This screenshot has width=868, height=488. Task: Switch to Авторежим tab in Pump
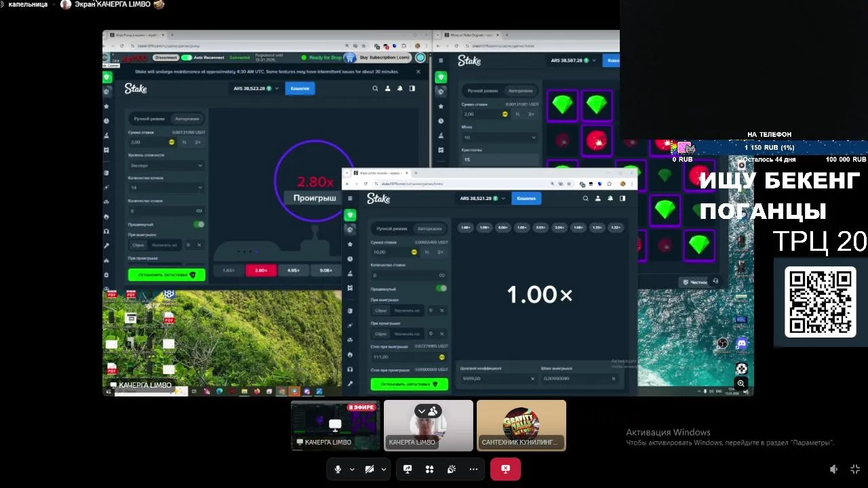coord(186,118)
